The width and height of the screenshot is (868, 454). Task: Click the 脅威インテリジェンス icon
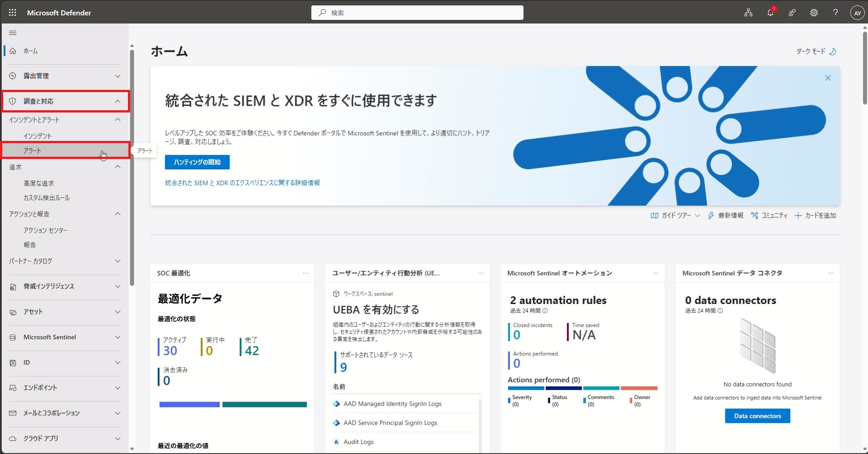tap(13, 286)
